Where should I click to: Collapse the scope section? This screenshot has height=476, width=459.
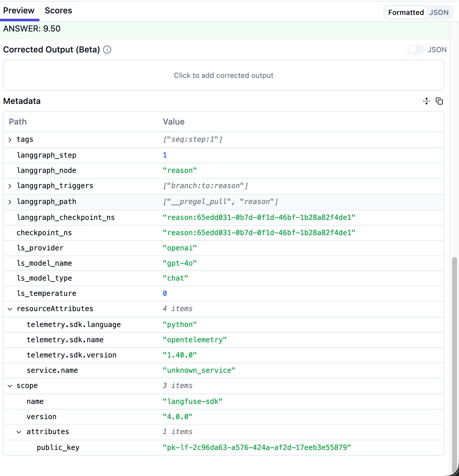[10, 386]
